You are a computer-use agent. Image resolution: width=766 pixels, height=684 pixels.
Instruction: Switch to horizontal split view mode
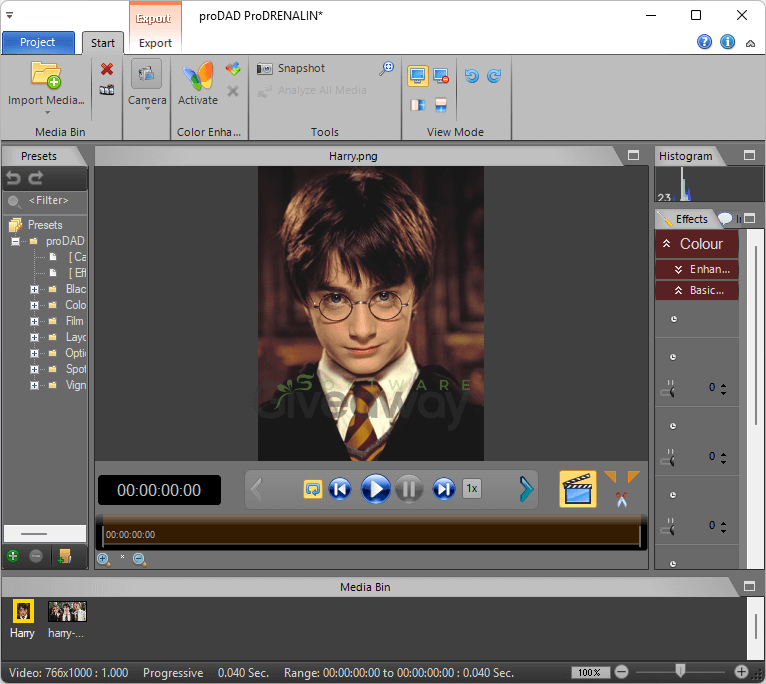[x=441, y=105]
